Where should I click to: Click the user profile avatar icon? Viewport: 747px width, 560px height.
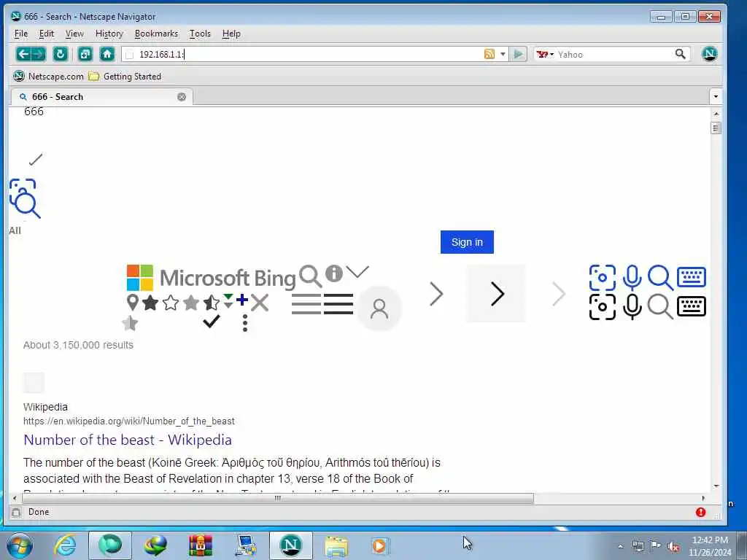tap(379, 308)
